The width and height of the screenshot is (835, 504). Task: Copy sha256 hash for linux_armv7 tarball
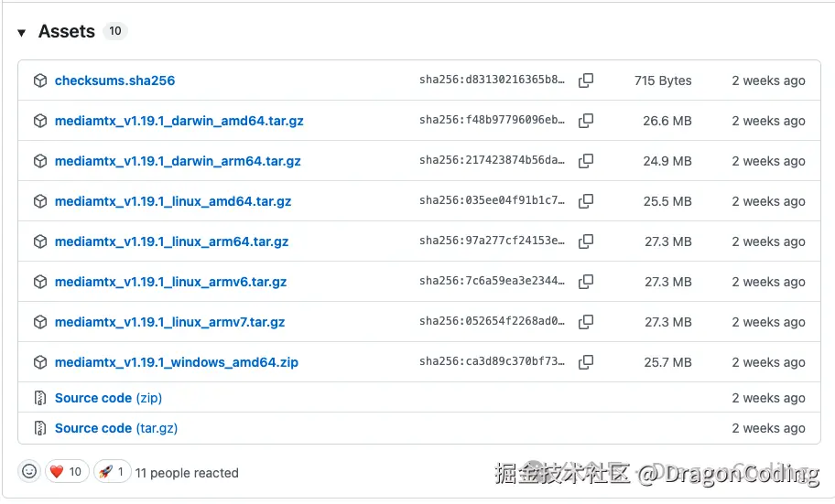click(x=586, y=322)
